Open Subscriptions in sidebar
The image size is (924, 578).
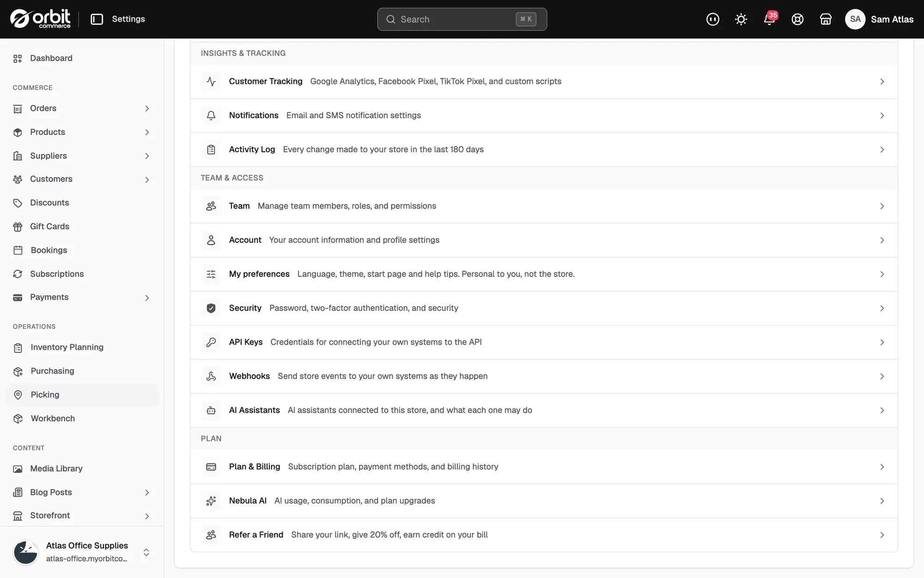tap(82, 274)
